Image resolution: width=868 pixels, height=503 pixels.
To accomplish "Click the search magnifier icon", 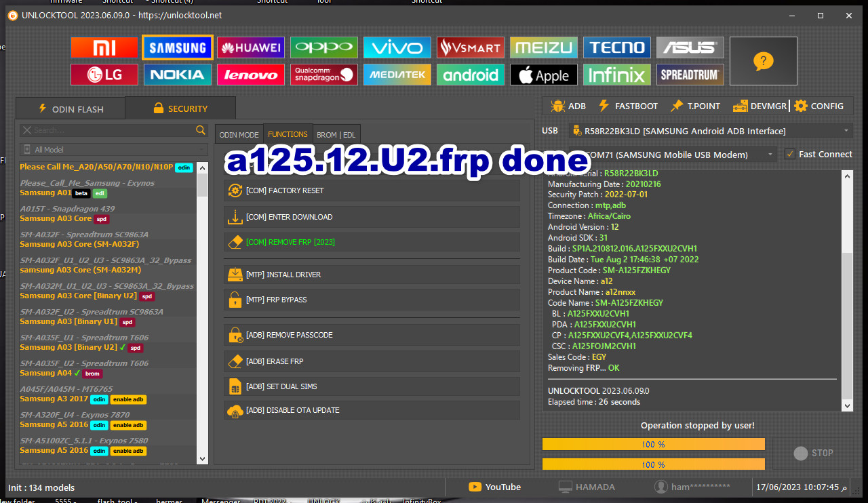I will (x=201, y=129).
